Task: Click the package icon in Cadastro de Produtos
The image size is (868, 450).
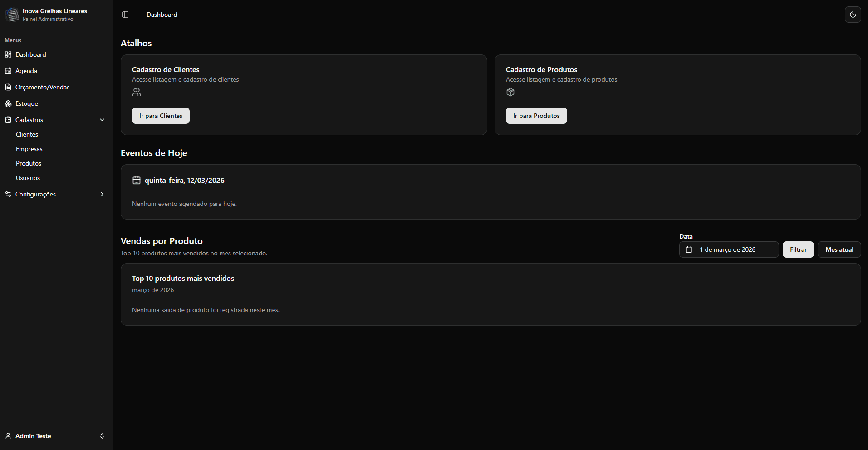Action: point(510,92)
